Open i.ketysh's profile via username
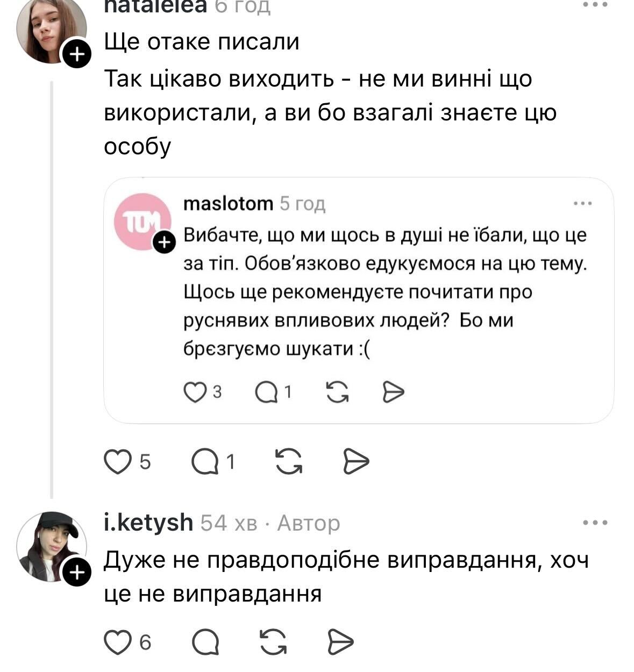The width and height of the screenshot is (634, 672). 148,522
